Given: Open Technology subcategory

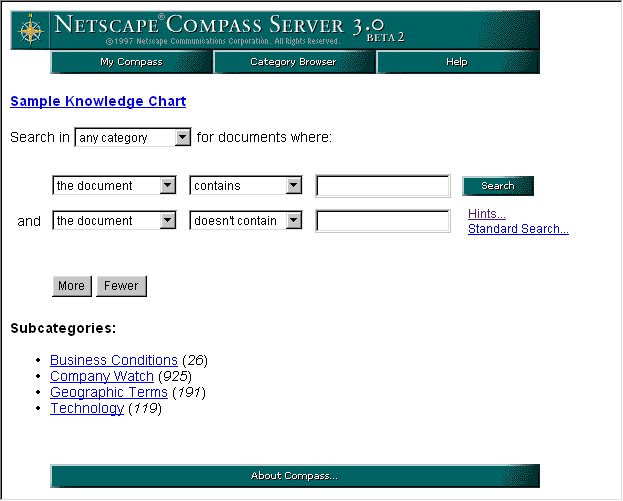Looking at the screenshot, I should click(87, 408).
